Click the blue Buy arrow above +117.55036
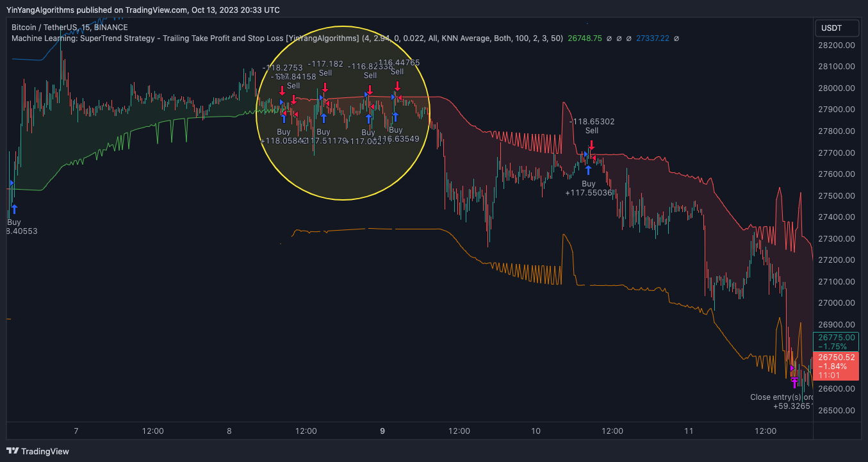Image resolution: width=868 pixels, height=462 pixels. (588, 170)
